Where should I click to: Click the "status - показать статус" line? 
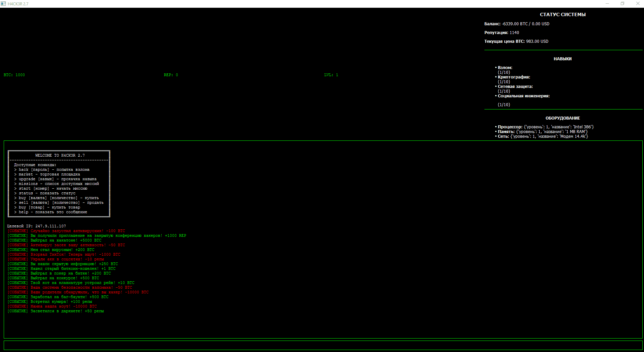click(45, 193)
